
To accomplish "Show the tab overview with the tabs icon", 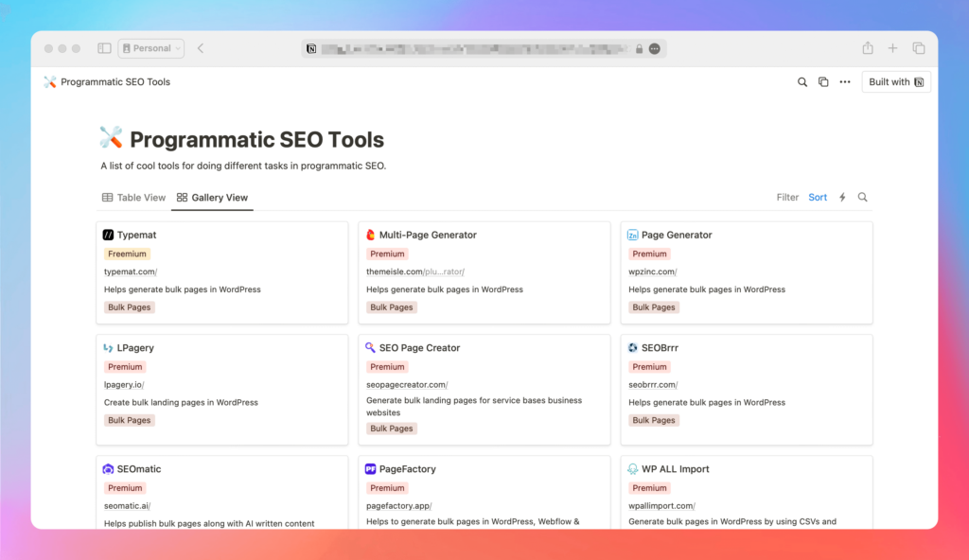I will [918, 47].
